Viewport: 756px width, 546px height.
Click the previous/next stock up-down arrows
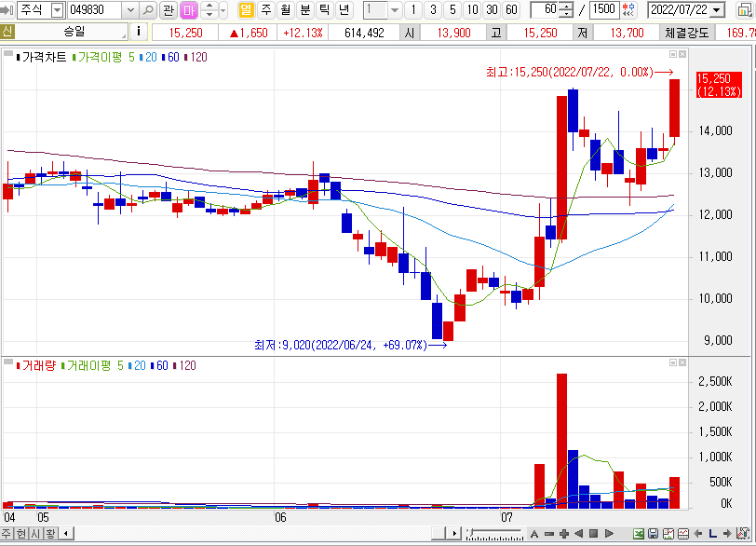coord(209,9)
